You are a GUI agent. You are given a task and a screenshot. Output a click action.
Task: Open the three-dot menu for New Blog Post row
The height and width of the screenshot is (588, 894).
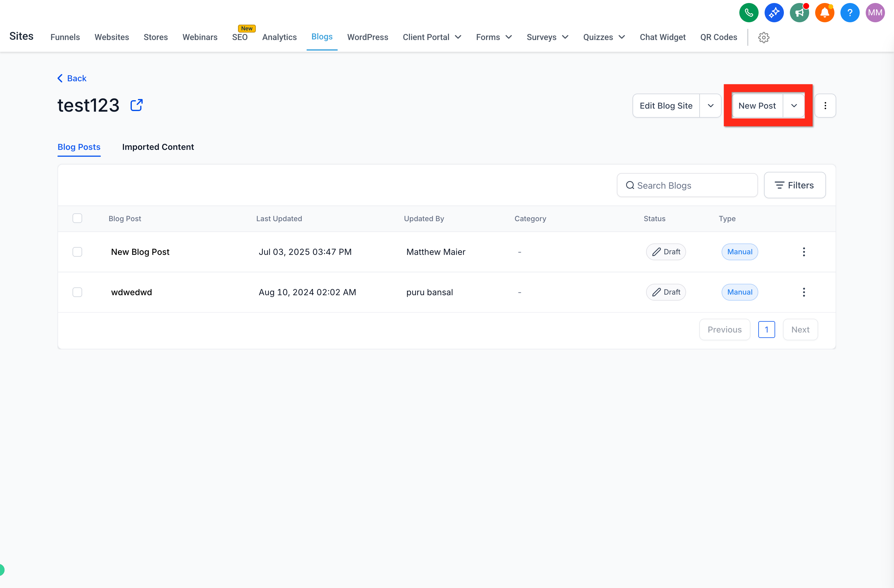(804, 252)
